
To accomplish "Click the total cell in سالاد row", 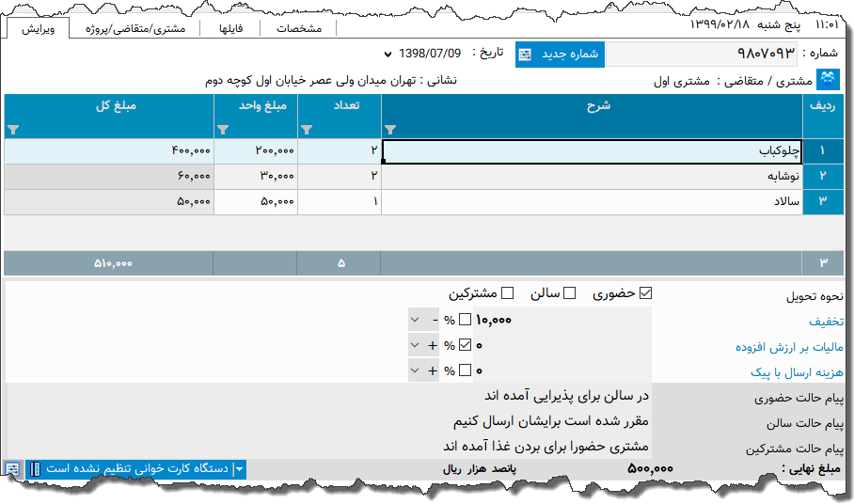I will point(109,202).
